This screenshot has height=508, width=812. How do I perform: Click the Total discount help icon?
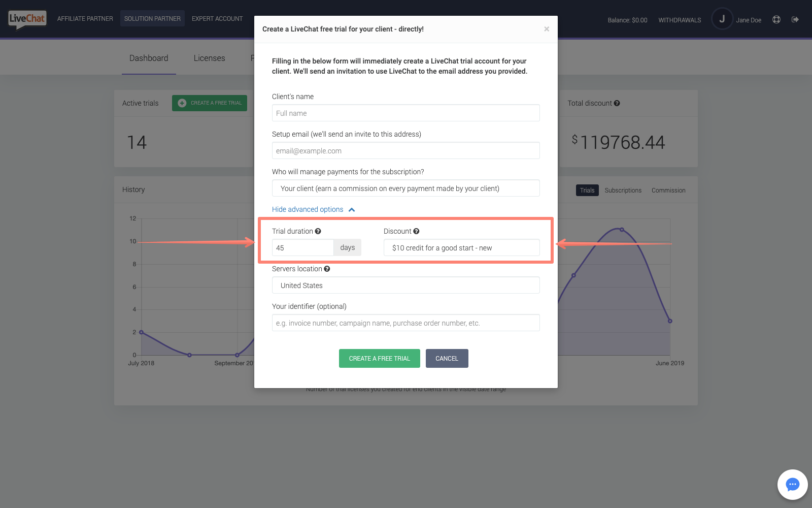coord(617,103)
